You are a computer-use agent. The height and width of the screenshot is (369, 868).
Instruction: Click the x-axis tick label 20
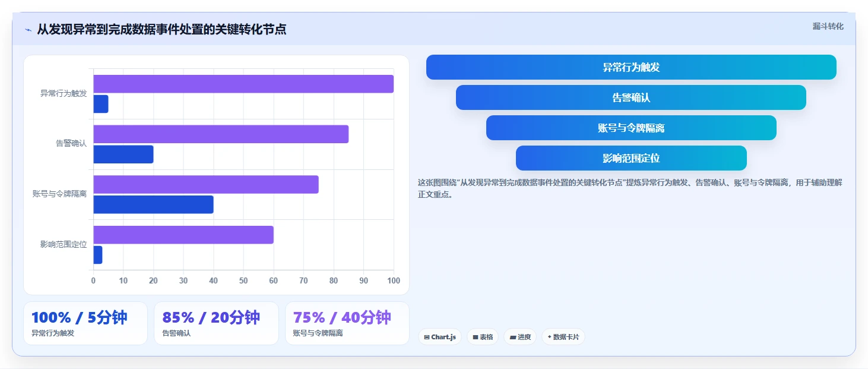[153, 280]
